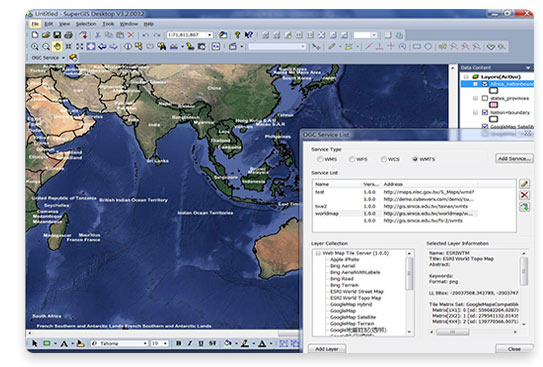
Task: Open the Window menu
Action: [x=129, y=24]
